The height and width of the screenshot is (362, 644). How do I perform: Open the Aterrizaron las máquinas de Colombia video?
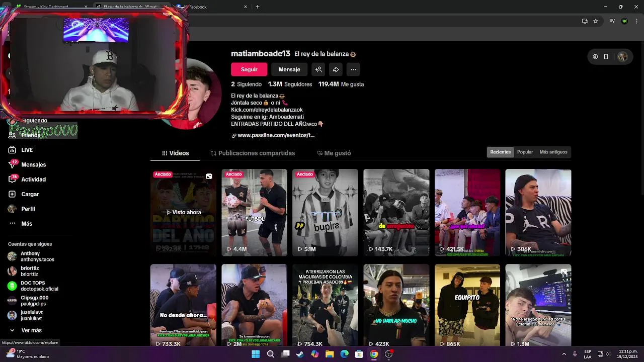pyautogui.click(x=325, y=305)
